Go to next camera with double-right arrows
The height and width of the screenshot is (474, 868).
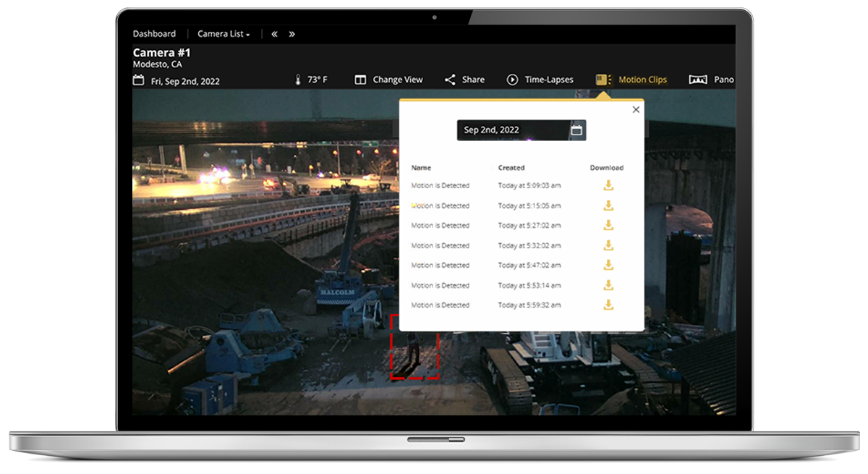(292, 34)
